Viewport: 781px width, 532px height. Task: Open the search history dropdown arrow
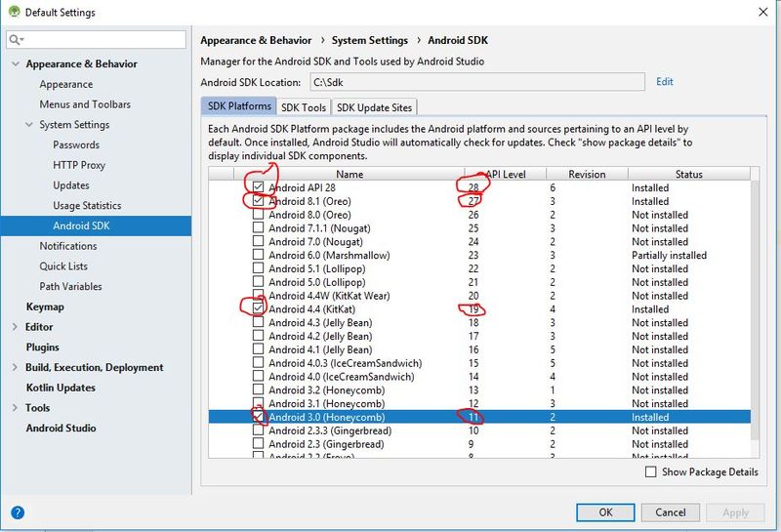(x=21, y=40)
